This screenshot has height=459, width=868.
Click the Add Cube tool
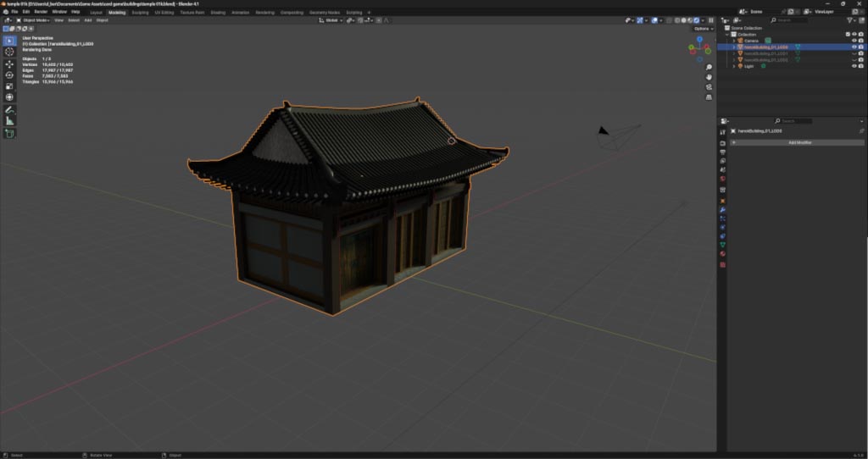point(9,133)
